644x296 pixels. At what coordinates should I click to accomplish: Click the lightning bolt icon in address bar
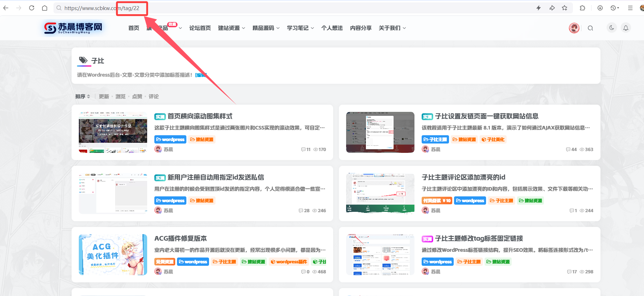pos(539,8)
